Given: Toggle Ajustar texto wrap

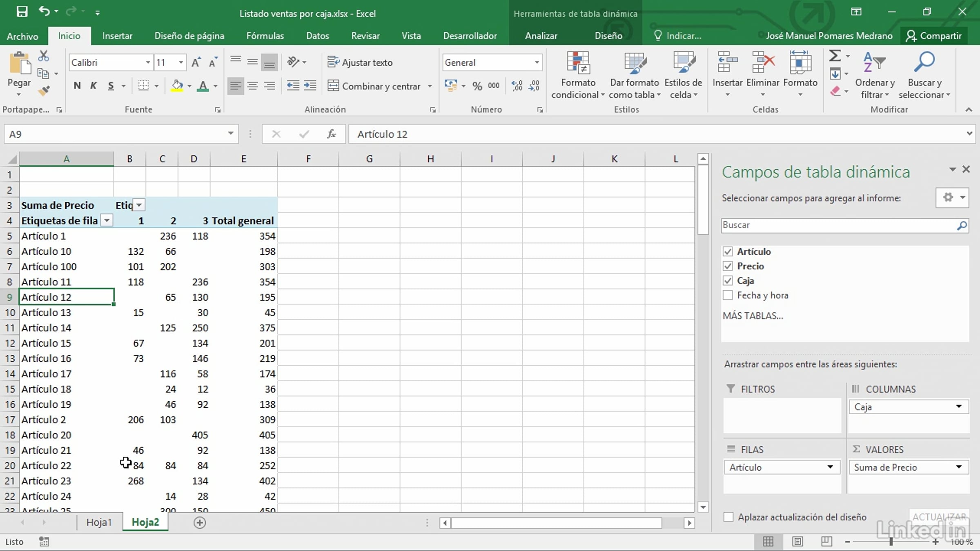Looking at the screenshot, I should click(x=360, y=62).
